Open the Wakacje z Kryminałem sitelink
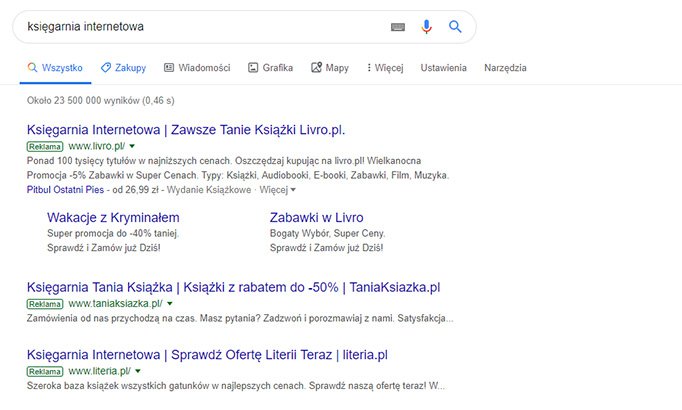Image resolution: width=682 pixels, height=410 pixels. tap(113, 217)
